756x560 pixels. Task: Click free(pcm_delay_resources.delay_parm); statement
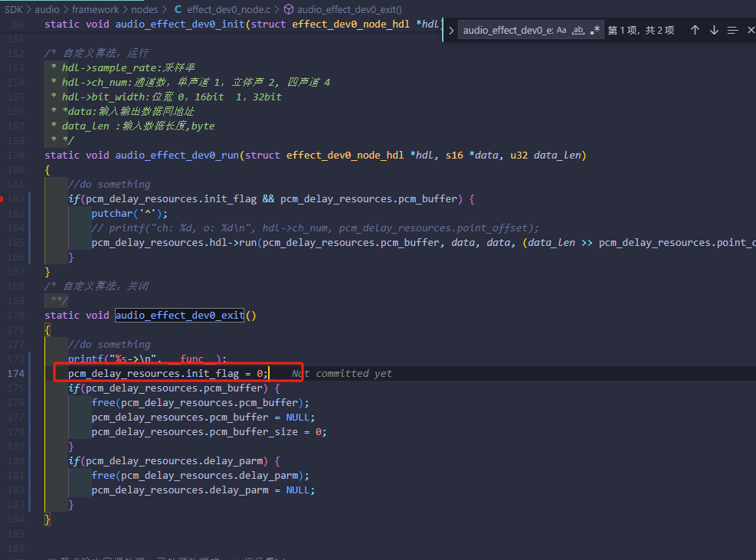click(x=200, y=475)
